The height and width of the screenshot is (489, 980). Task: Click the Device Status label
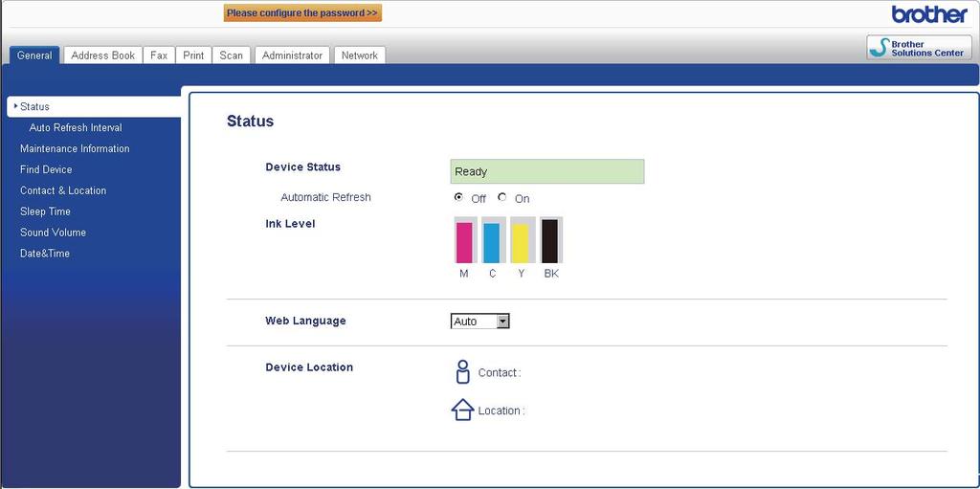pyautogui.click(x=303, y=167)
